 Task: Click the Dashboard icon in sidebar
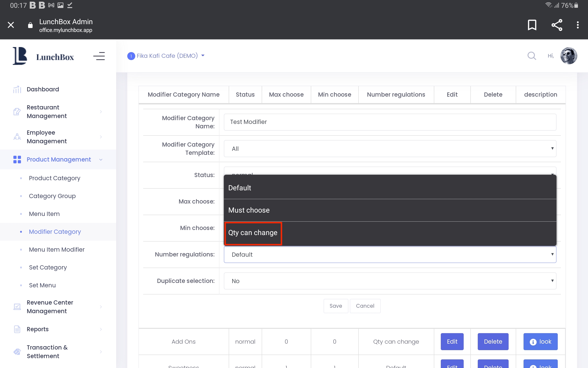(17, 89)
